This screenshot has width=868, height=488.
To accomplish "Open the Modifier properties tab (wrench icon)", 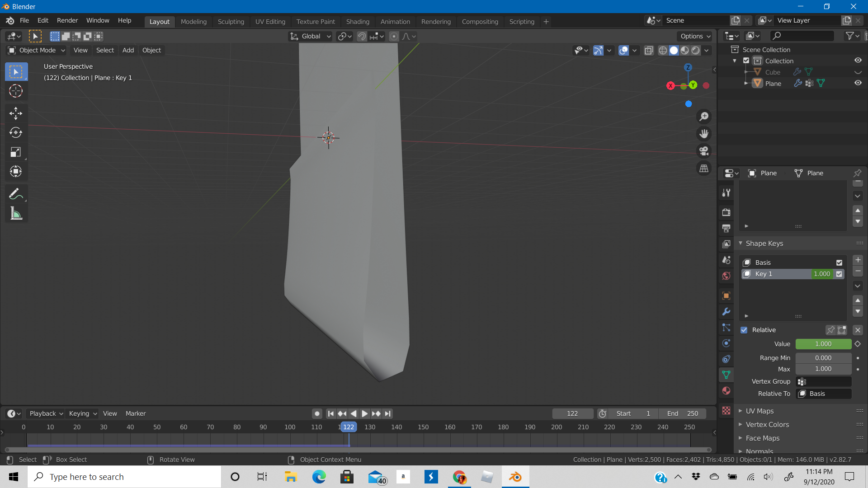I will (x=726, y=312).
